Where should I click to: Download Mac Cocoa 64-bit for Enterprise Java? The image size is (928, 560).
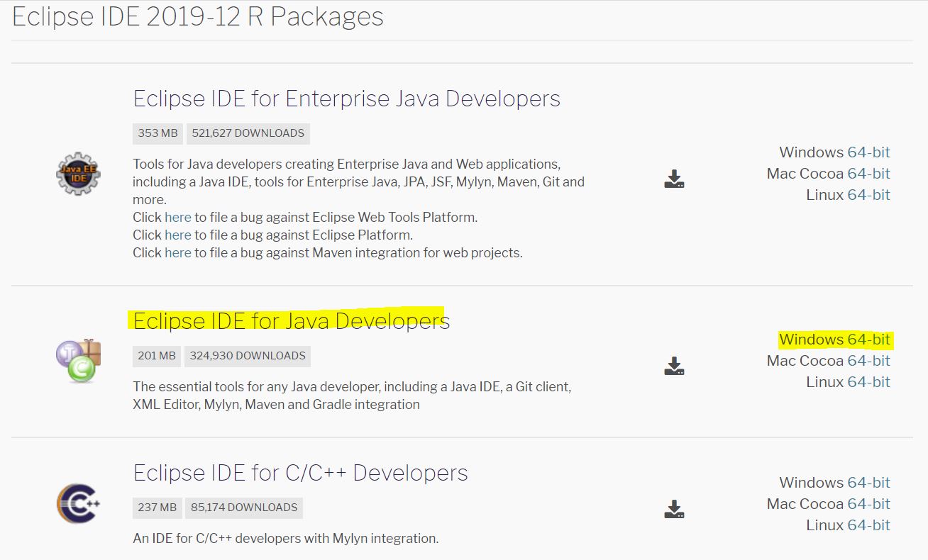868,174
